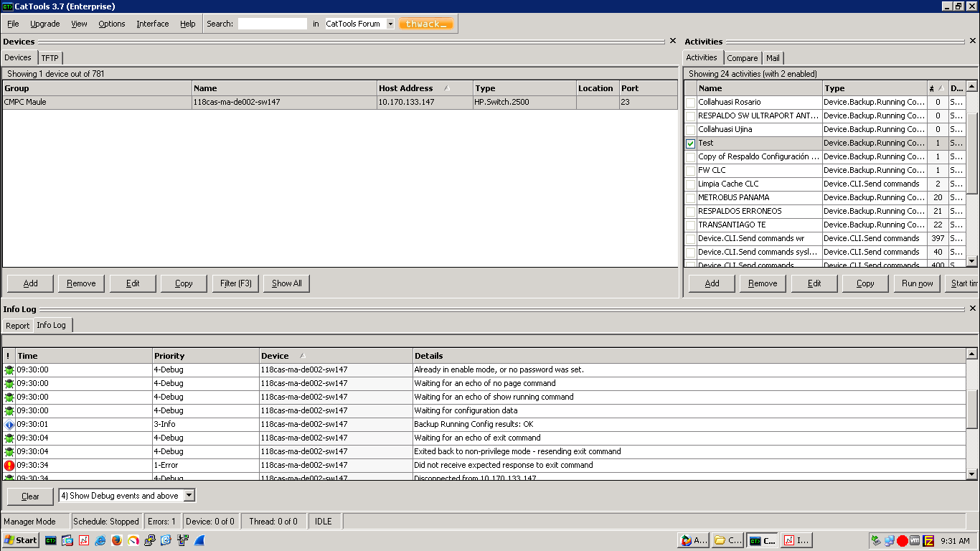Open the Help menu
Image resolution: width=980 pixels, height=551 pixels.
(188, 24)
